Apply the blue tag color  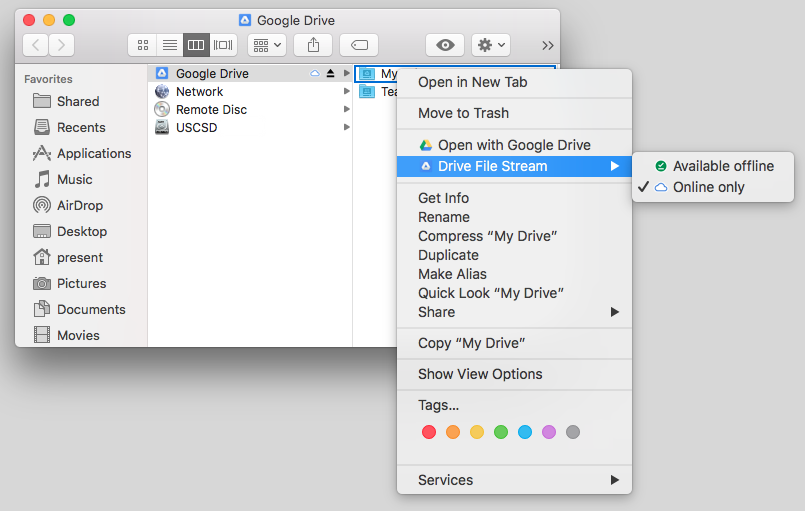tap(525, 432)
